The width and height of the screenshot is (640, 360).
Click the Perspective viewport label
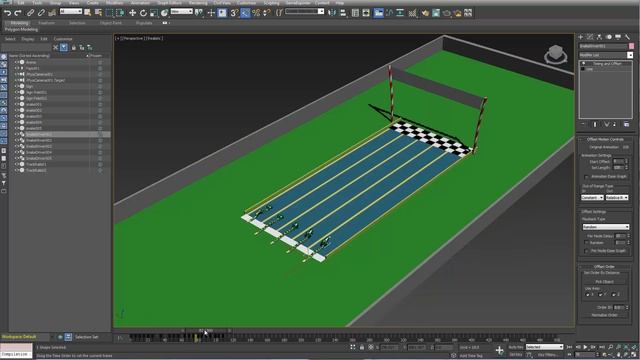tap(133, 38)
